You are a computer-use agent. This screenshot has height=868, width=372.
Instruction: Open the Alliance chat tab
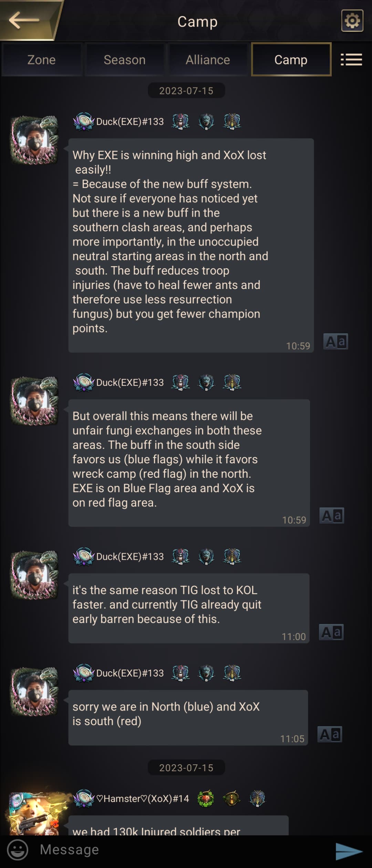click(208, 60)
